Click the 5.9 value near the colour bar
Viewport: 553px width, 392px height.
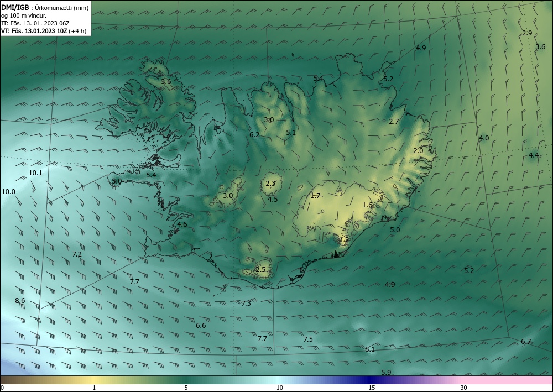386,372
